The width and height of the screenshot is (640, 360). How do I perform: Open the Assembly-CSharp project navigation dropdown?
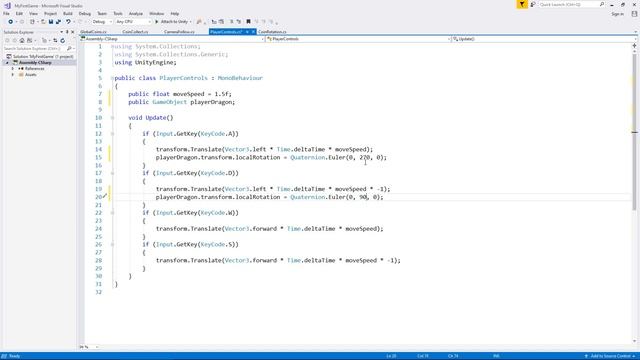pyautogui.click(x=172, y=39)
